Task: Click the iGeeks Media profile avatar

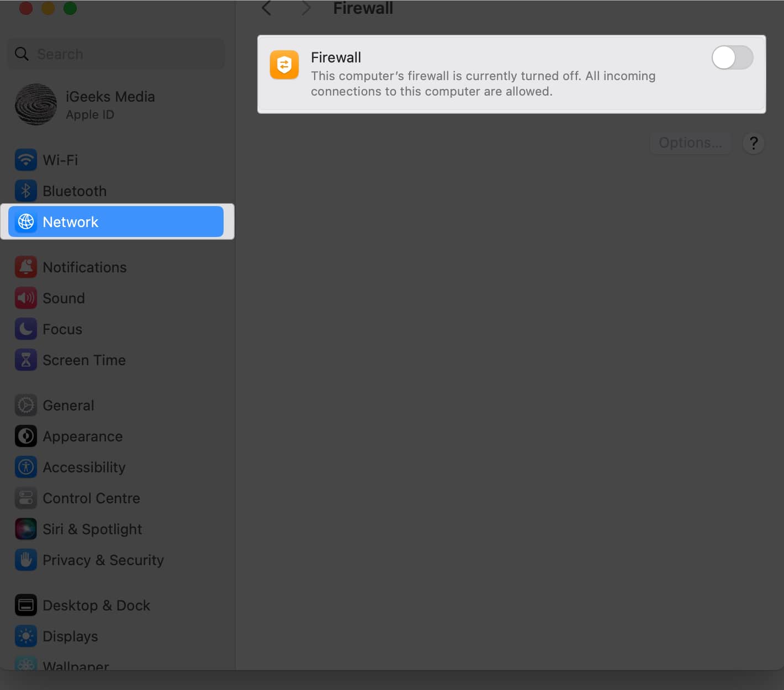Action: [x=36, y=104]
